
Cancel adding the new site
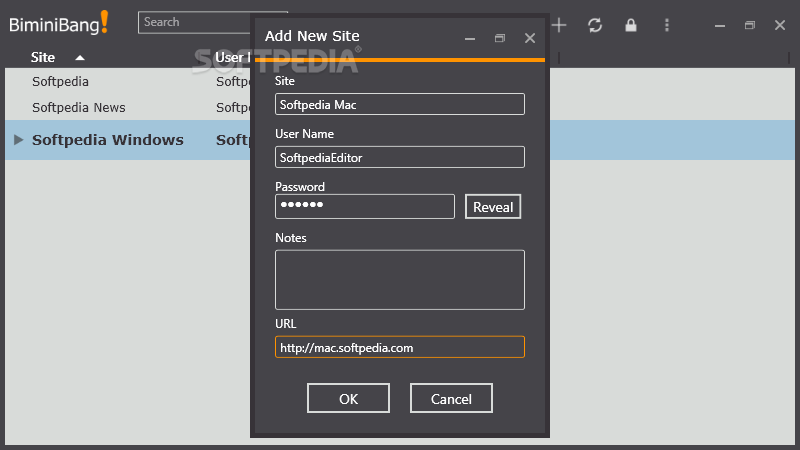tap(451, 398)
